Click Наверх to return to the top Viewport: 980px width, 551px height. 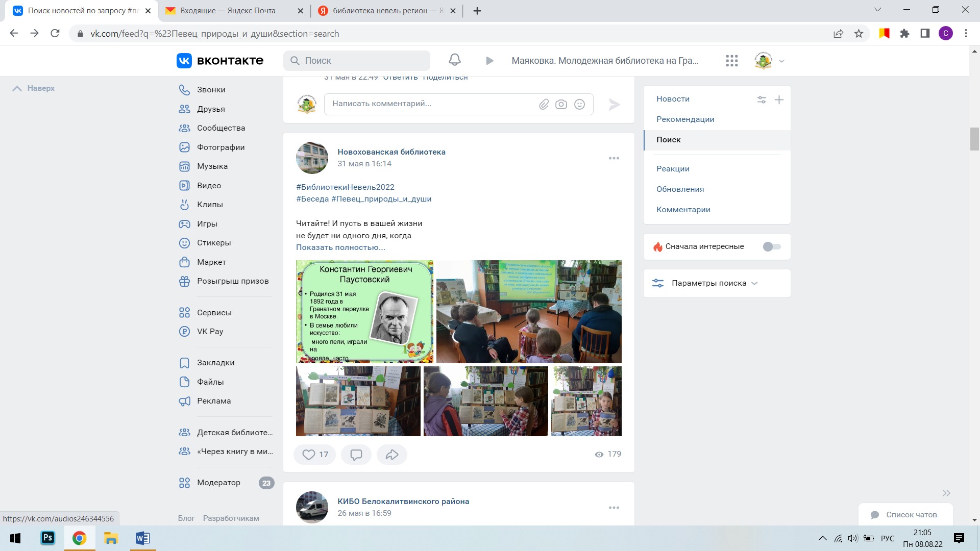(34, 88)
